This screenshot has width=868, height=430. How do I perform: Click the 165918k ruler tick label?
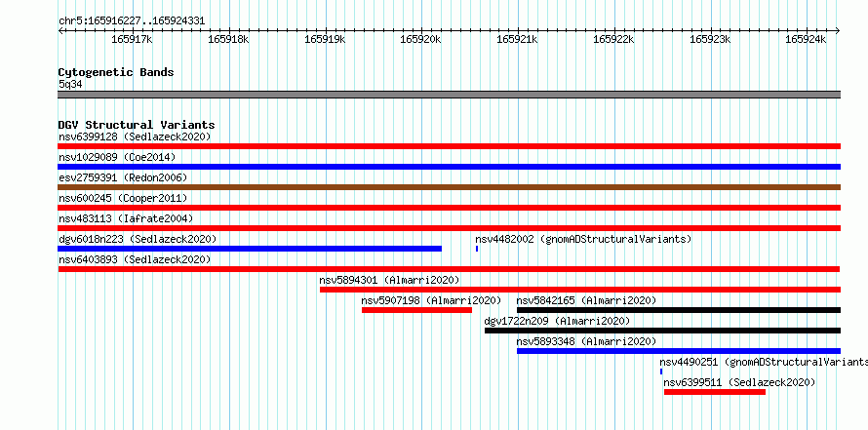228,39
